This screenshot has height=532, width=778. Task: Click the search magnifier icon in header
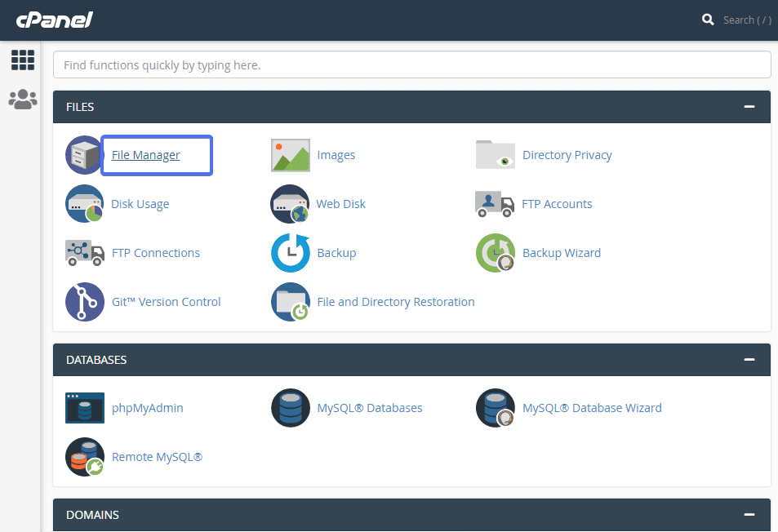click(708, 20)
